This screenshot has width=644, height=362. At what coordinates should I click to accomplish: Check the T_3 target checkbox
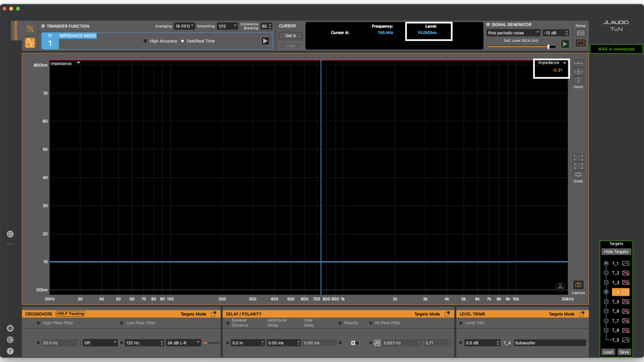click(606, 283)
